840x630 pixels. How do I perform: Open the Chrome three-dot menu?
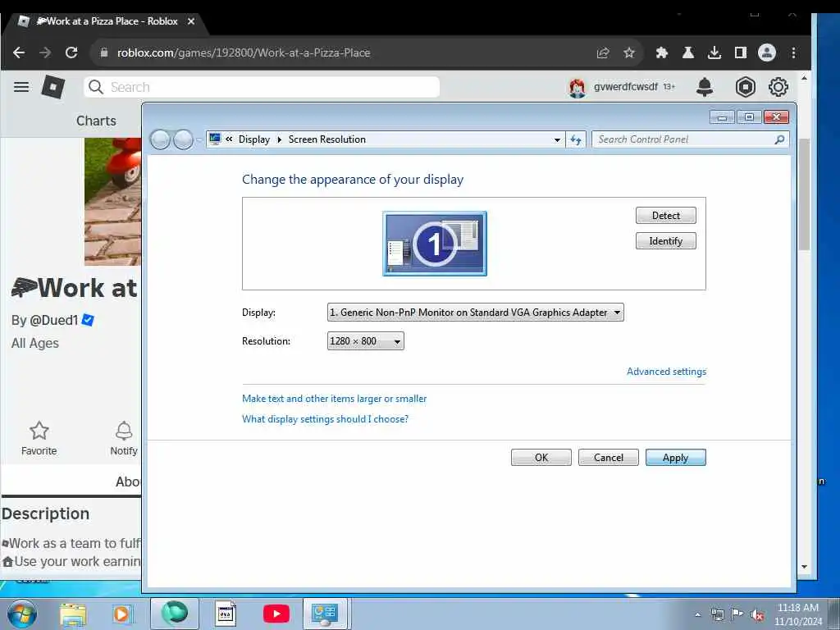click(x=793, y=52)
